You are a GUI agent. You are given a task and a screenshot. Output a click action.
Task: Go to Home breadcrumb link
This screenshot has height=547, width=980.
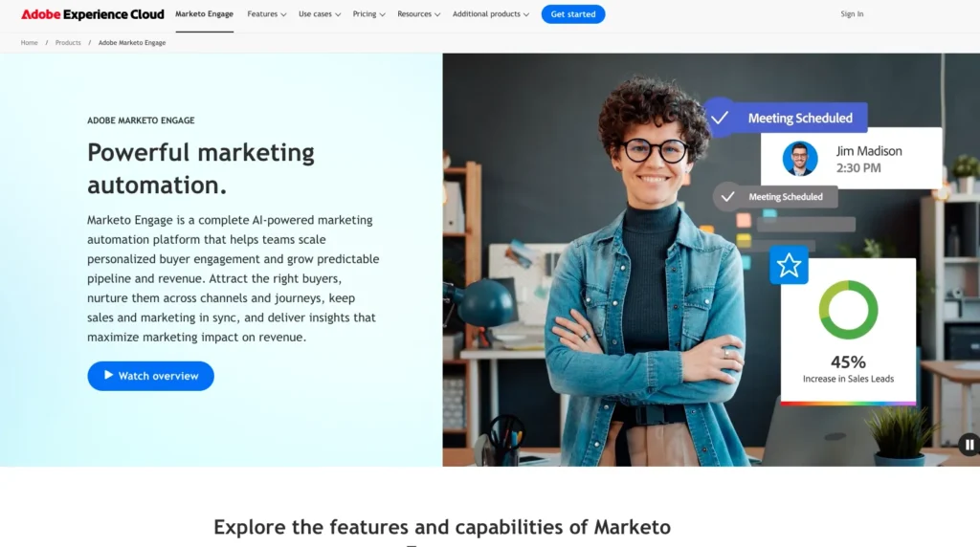click(x=30, y=42)
